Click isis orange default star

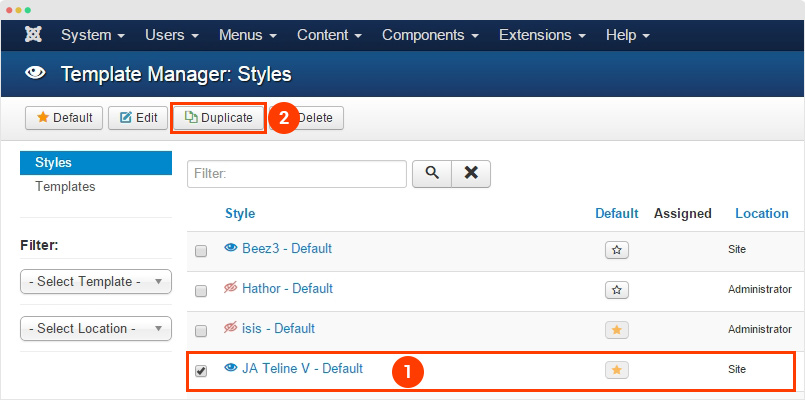(x=617, y=330)
